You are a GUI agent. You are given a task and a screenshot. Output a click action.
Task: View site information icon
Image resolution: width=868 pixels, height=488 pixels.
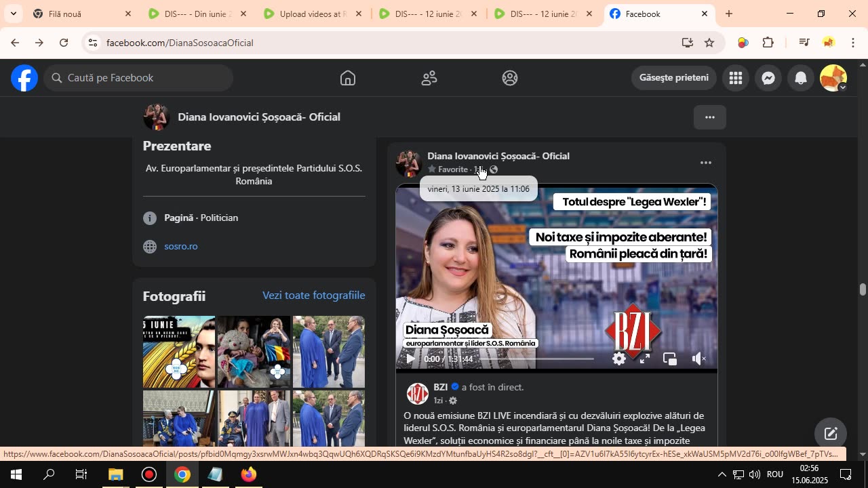pos(93,43)
